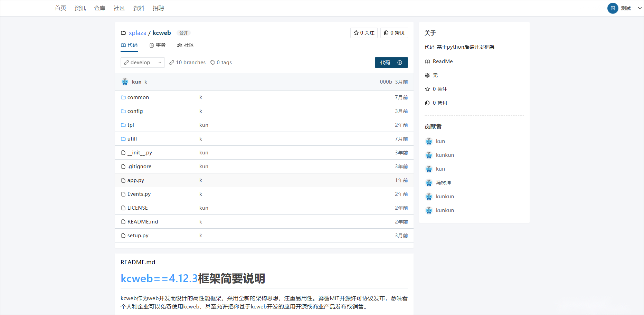This screenshot has height=315, width=644.
Task: Open 仓库 in top navigation
Action: click(x=100, y=8)
